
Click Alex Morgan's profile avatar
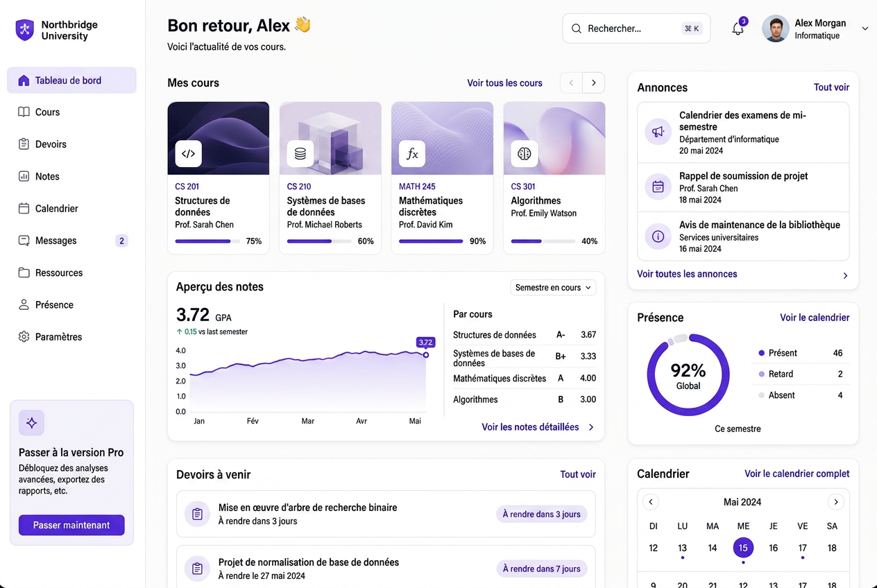(x=776, y=29)
